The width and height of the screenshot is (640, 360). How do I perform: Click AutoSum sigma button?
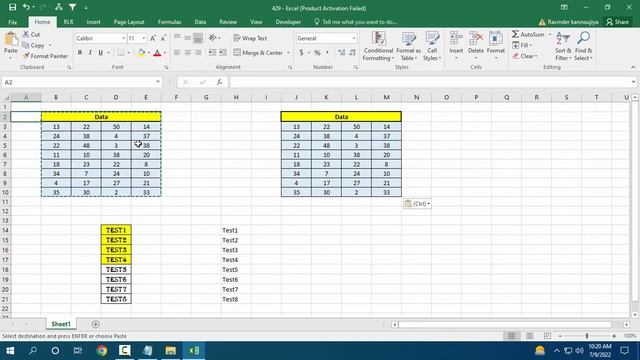528,35
